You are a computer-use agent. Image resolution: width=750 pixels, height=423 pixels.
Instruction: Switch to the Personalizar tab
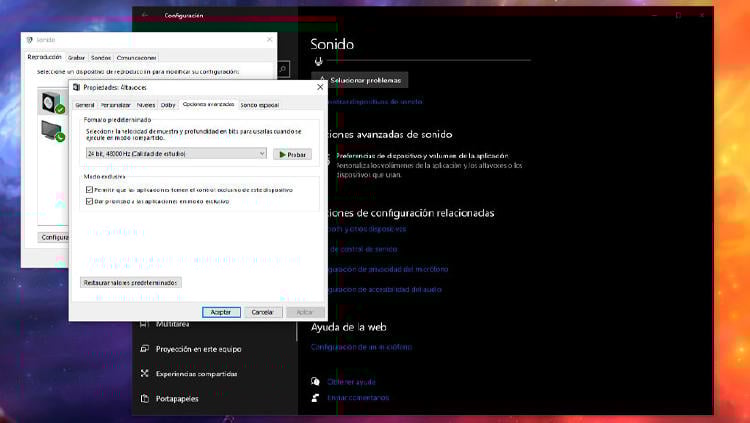pos(115,105)
